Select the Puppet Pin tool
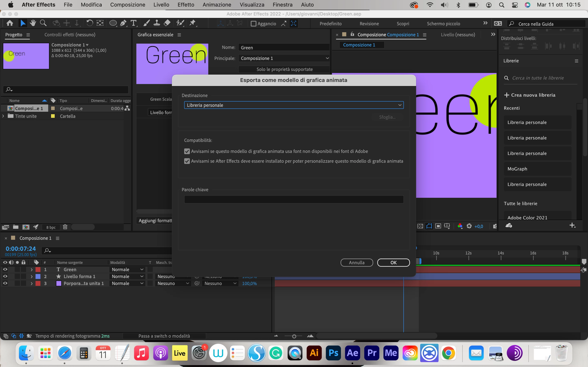Viewport: 588px width, 367px height. pos(193,23)
